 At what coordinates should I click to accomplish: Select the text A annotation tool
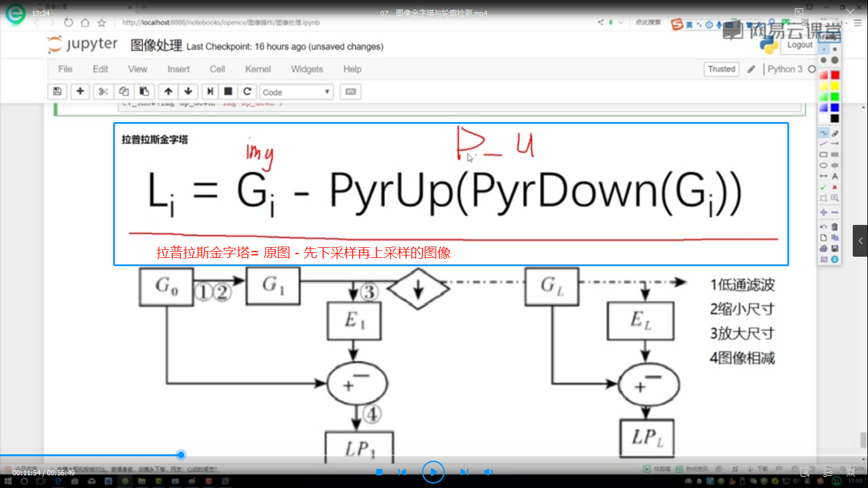coord(835,176)
